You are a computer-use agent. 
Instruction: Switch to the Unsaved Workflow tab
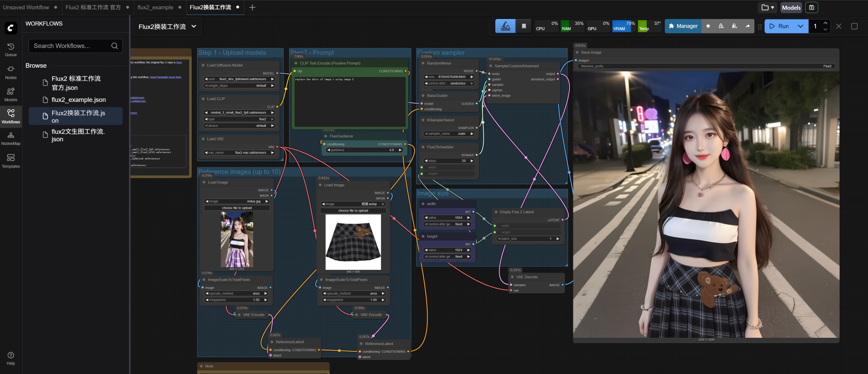[x=26, y=8]
